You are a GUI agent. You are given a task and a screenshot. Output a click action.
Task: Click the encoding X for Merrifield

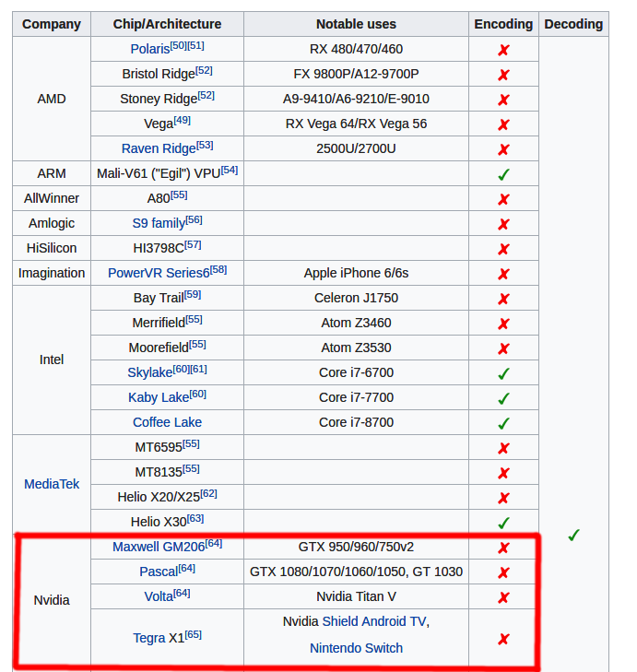[x=503, y=324]
